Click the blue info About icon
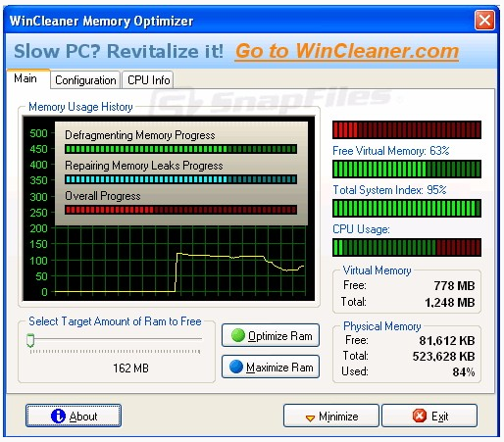This screenshot has height=442, width=504. pyautogui.click(x=58, y=416)
